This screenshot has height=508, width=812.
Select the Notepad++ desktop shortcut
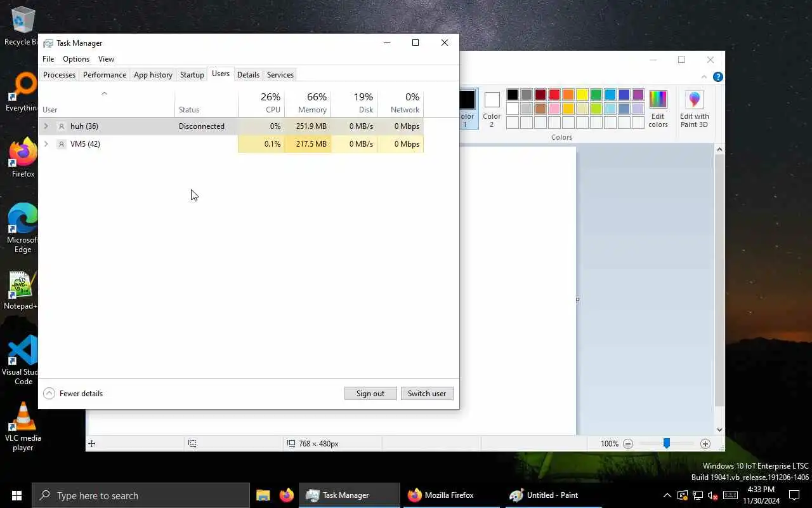(x=23, y=291)
